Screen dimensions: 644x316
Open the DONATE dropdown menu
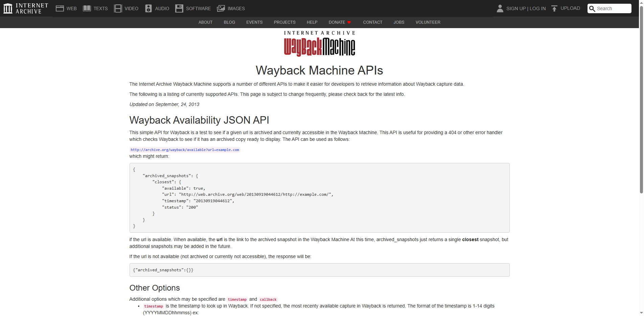click(x=339, y=22)
